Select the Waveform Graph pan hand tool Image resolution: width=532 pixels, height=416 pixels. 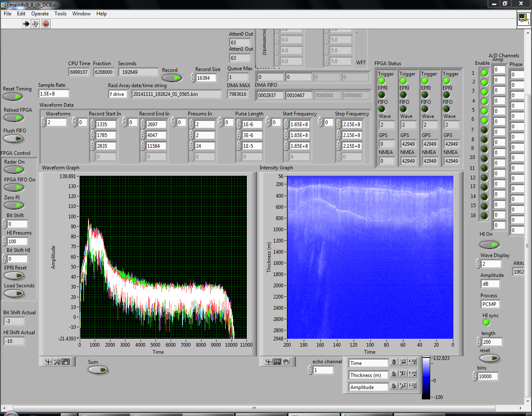(x=66, y=362)
